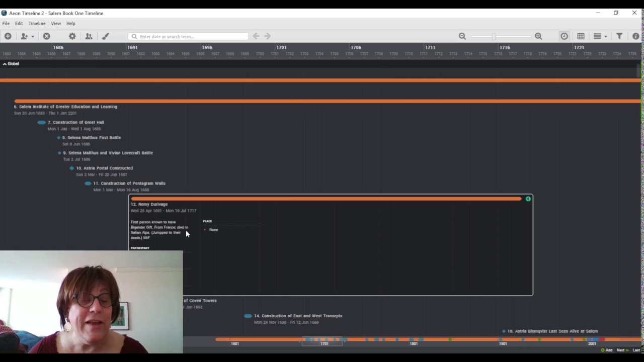
Task: Select event 8 Selena Malthus First Battle
Action: coord(92,137)
